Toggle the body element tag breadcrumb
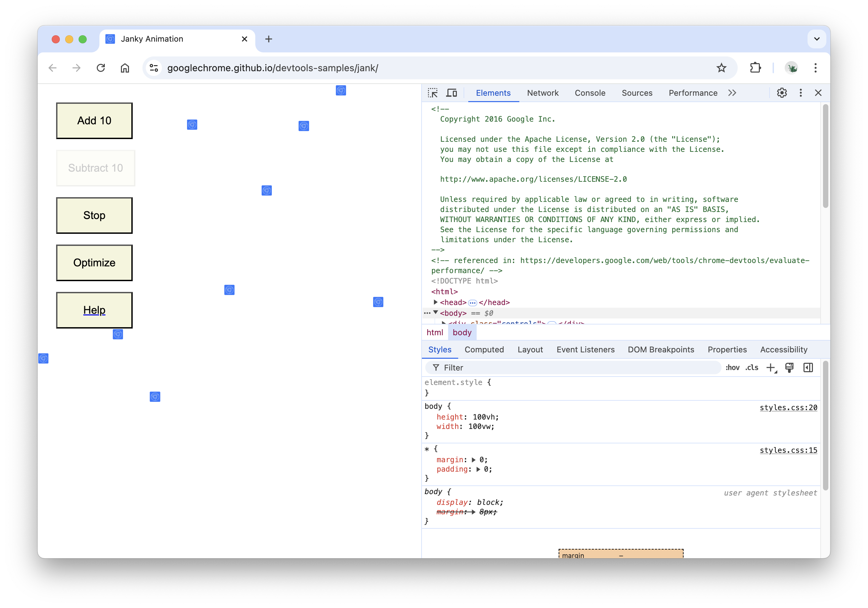 coord(462,332)
